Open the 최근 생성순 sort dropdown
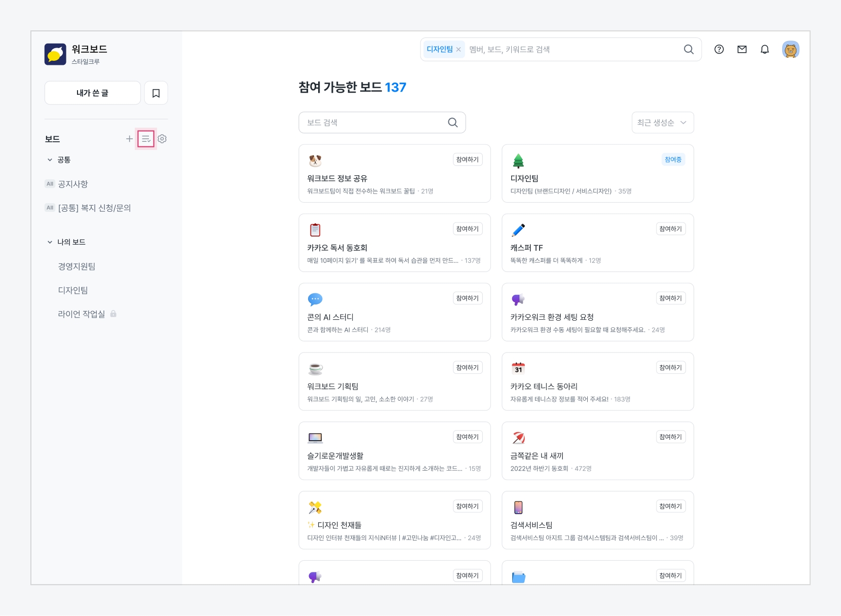Screen dimensions: 841x616 coord(662,123)
